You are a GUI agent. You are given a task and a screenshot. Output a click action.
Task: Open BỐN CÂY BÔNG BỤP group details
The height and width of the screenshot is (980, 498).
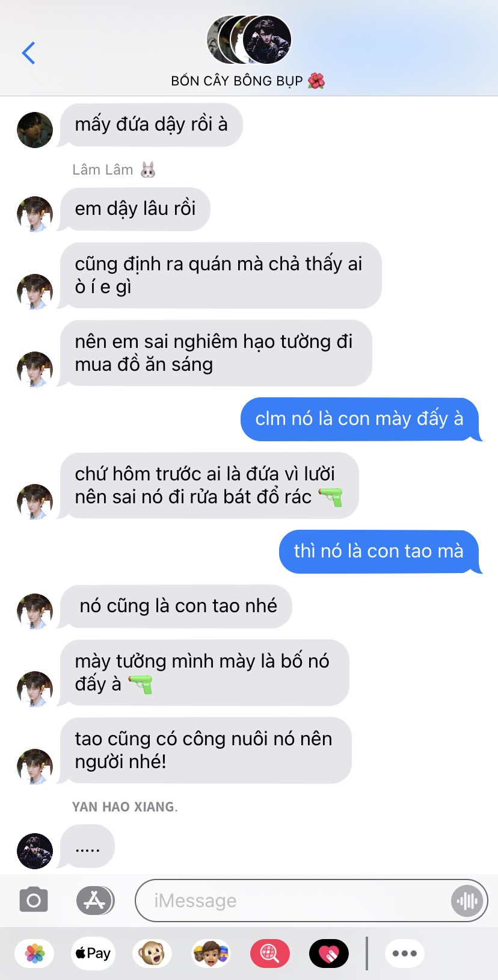(248, 81)
